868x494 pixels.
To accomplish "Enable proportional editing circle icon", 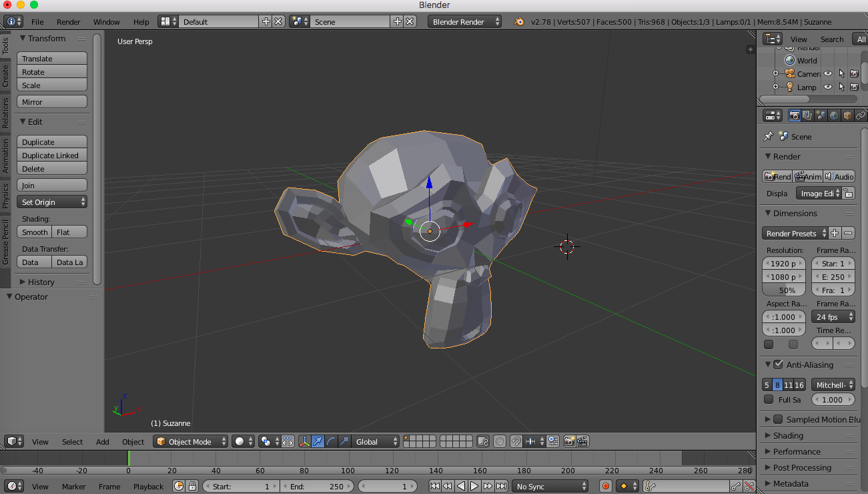I will [500, 441].
